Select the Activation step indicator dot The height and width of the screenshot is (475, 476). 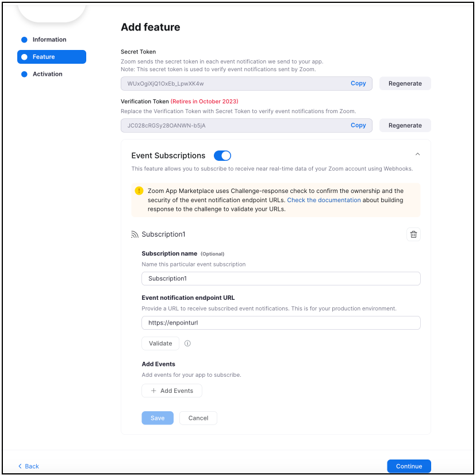click(x=24, y=74)
